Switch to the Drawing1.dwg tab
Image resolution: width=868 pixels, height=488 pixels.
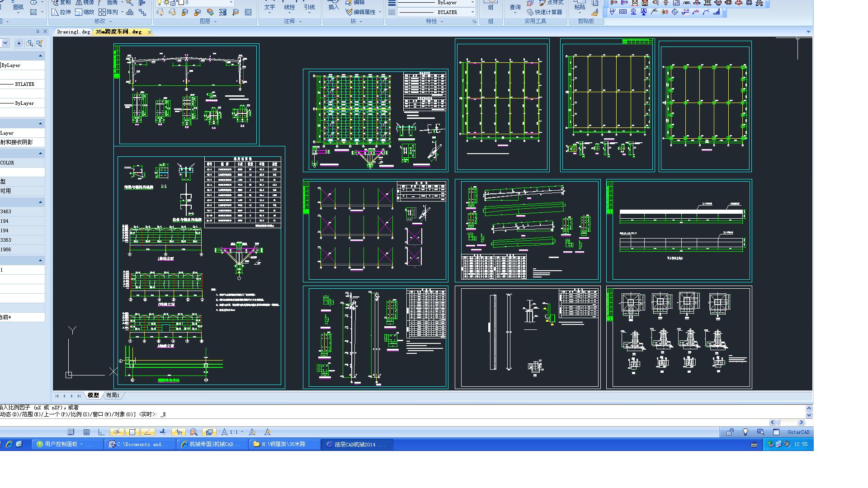(73, 32)
